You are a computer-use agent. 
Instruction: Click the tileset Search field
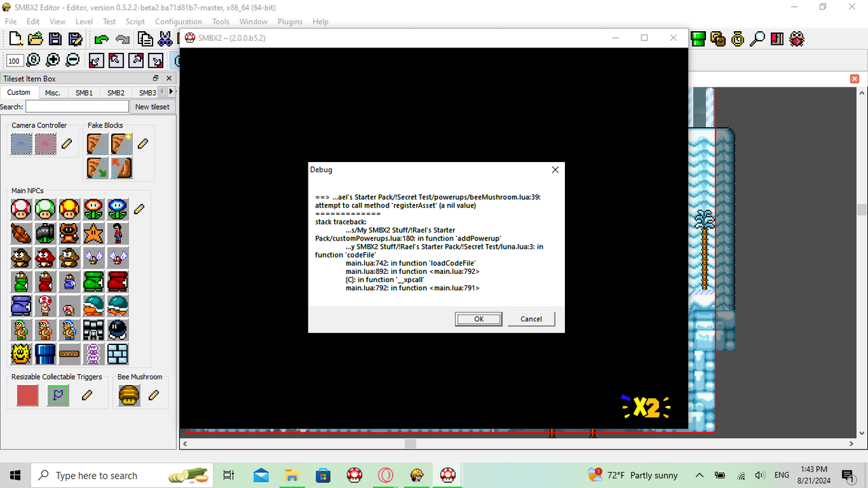[x=77, y=106]
